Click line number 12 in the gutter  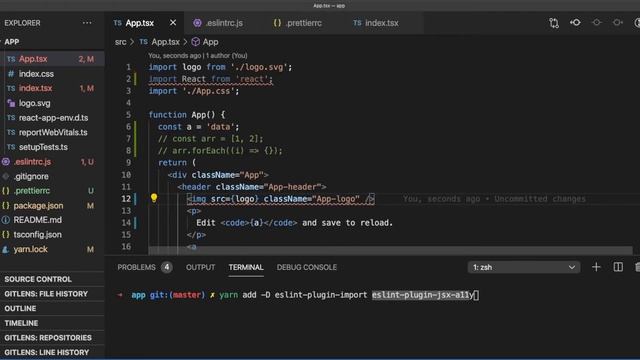pyautogui.click(x=126, y=199)
